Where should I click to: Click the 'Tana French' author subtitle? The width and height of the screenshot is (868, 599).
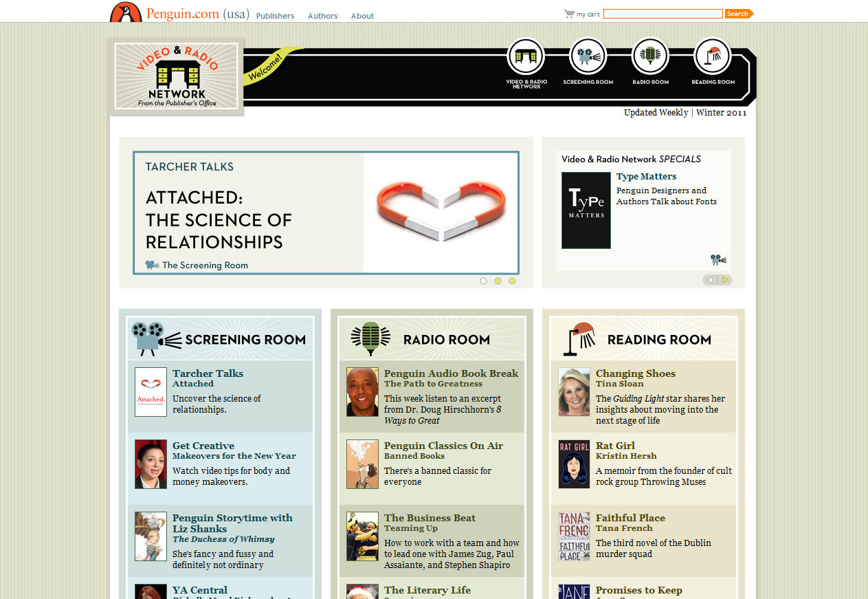(x=624, y=528)
